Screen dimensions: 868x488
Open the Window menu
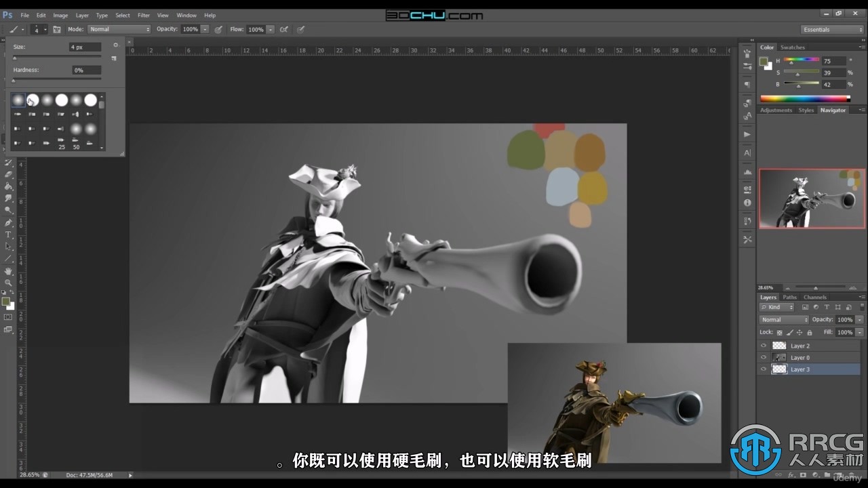[186, 15]
